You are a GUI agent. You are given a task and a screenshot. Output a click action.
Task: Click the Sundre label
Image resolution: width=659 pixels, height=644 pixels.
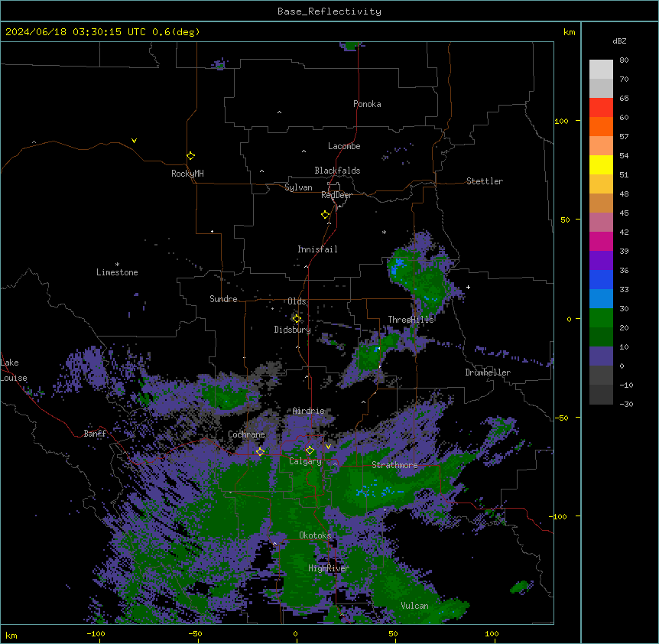[223, 299]
